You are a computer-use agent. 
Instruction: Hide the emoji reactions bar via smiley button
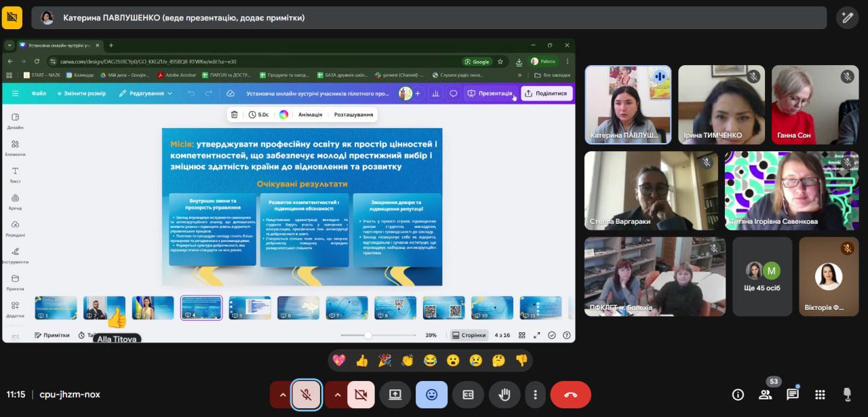[x=431, y=395]
